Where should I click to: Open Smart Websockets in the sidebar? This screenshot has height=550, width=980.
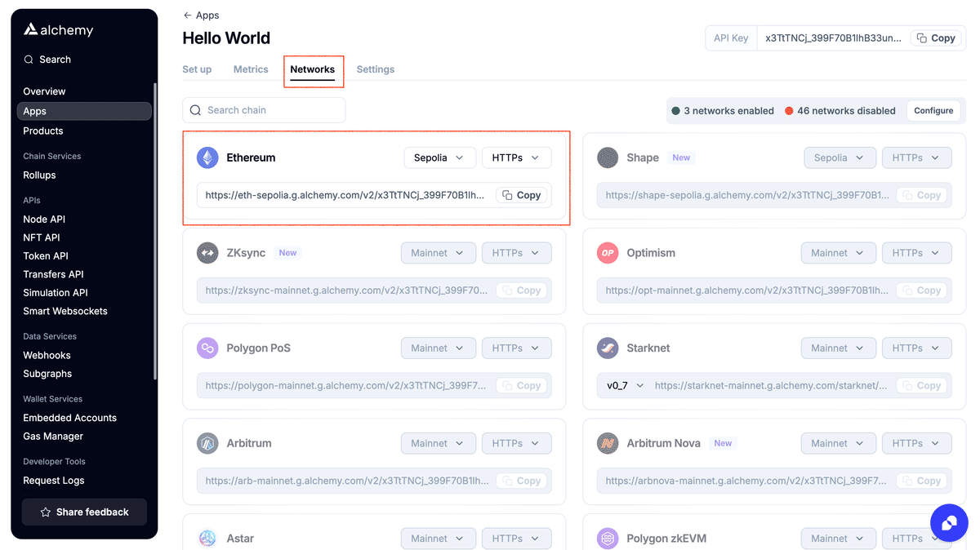pyautogui.click(x=65, y=311)
